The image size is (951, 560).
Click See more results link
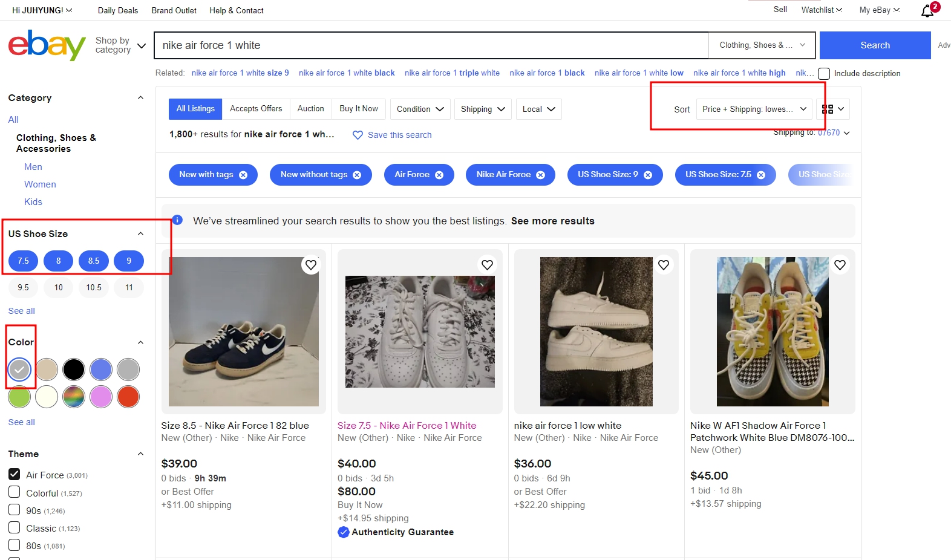[553, 221]
